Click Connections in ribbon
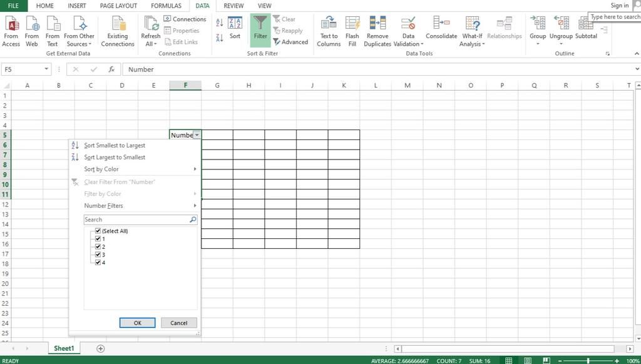The width and height of the screenshot is (641, 364). 185,19
